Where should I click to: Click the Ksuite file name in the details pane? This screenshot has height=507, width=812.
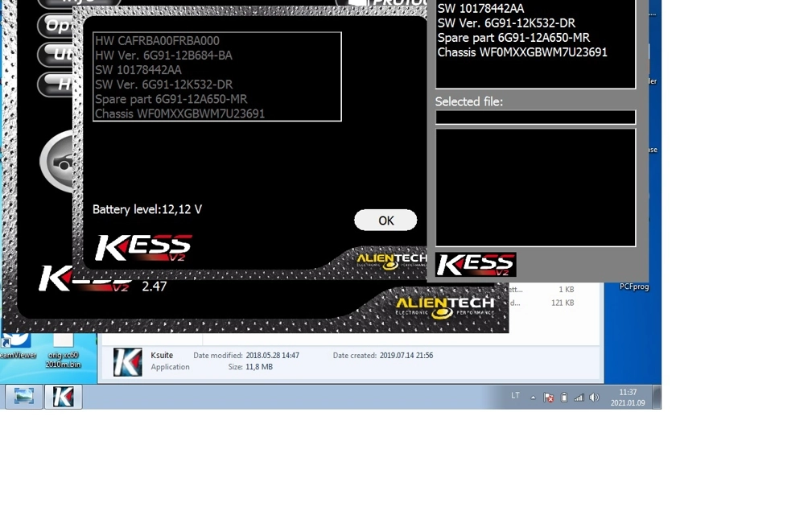pyautogui.click(x=162, y=355)
